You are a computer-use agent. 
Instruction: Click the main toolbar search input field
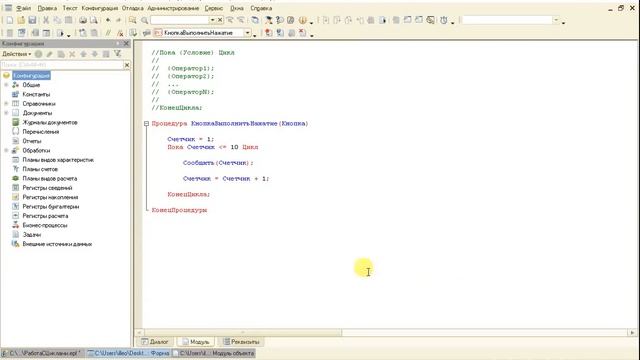pyautogui.click(x=180, y=20)
